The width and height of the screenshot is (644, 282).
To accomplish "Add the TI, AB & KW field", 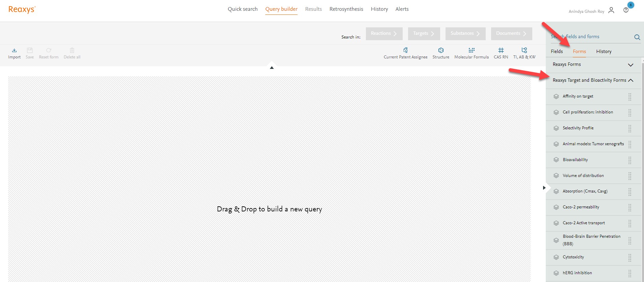I will tap(524, 50).
